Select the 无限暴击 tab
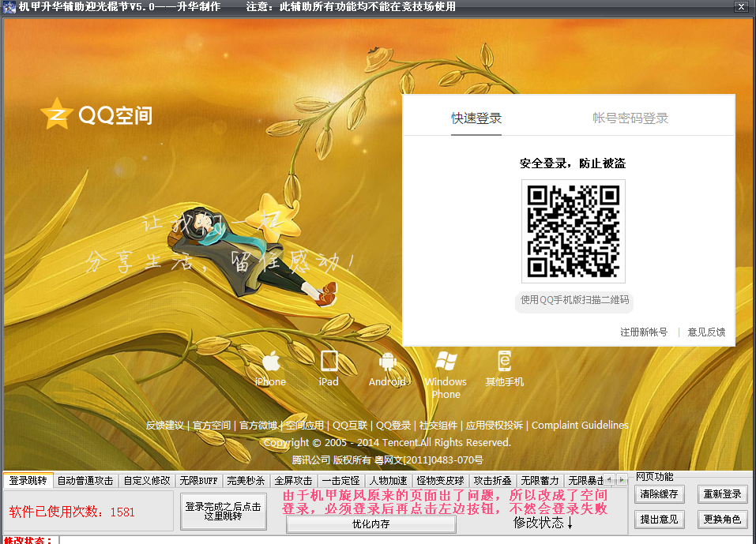Image resolution: width=756 pixels, height=544 pixels. coord(584,480)
